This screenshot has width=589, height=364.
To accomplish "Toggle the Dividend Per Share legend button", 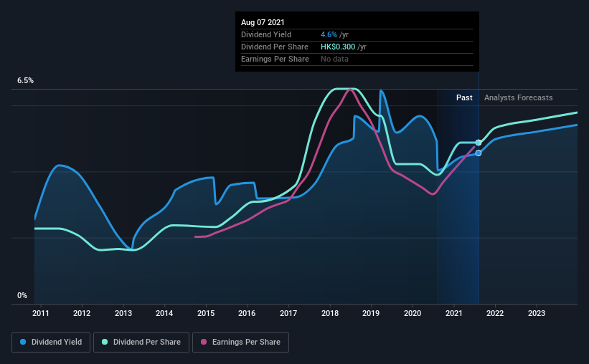I will click(141, 343).
